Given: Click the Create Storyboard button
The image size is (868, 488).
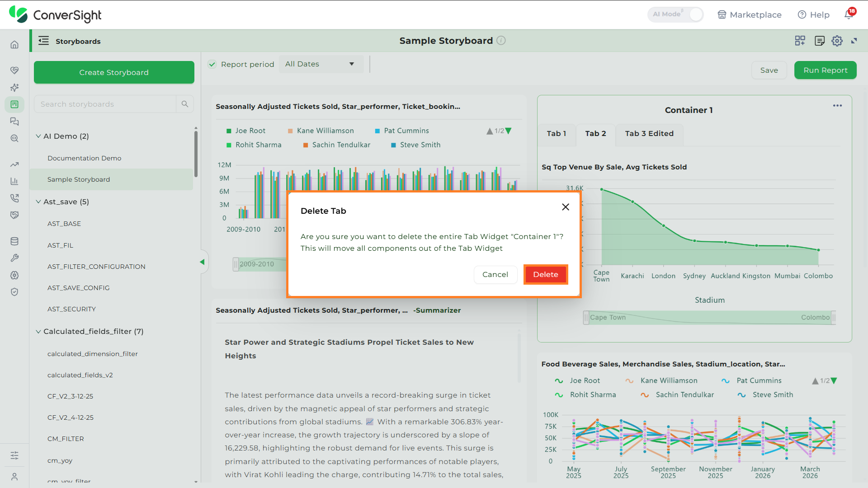Looking at the screenshot, I should [x=114, y=72].
